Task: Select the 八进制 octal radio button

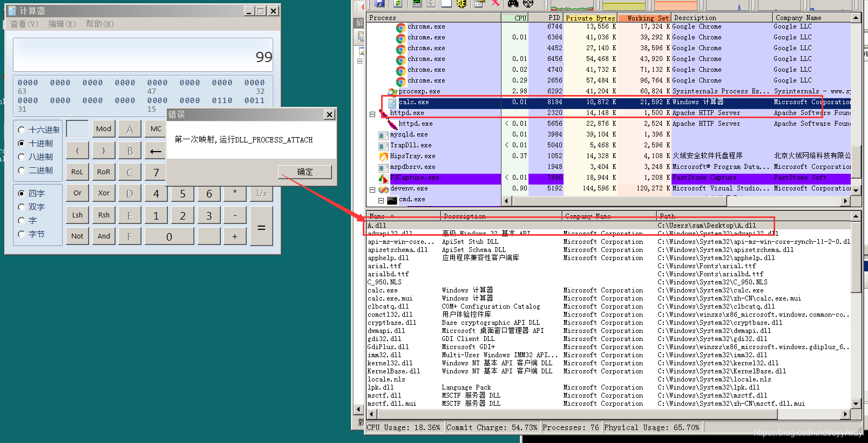Action: (x=22, y=157)
